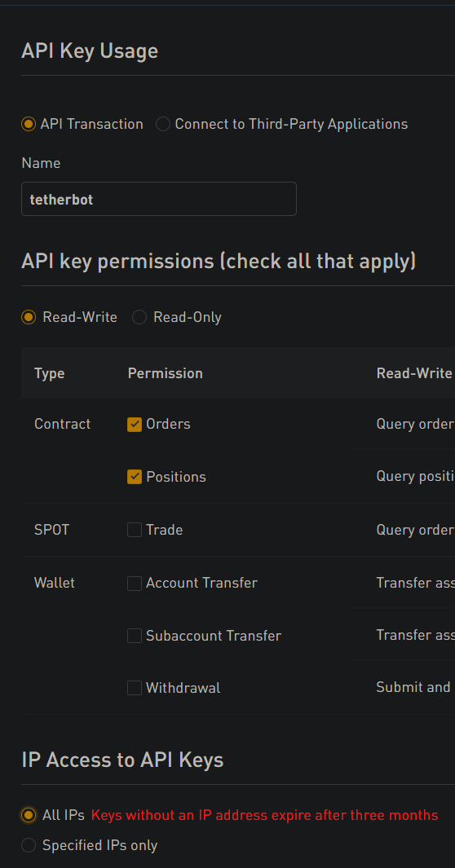Uncheck the Positions permission checkbox
The height and width of the screenshot is (868, 455).
[x=135, y=477]
